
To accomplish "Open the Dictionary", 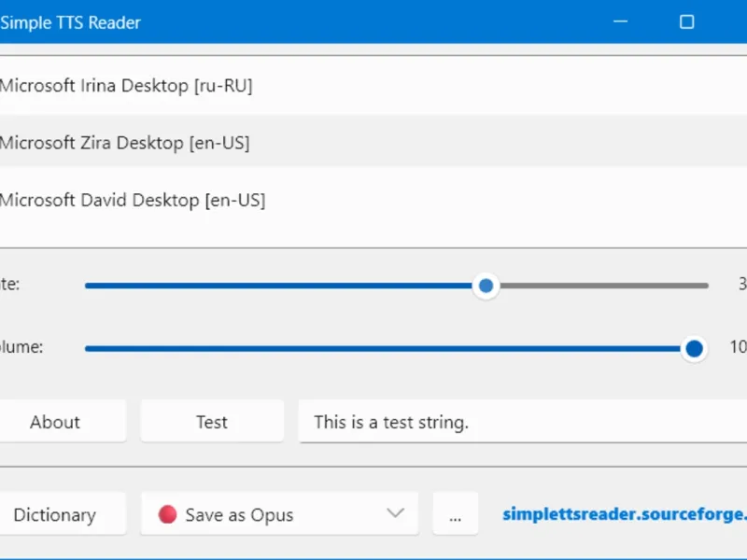I will pos(62,514).
